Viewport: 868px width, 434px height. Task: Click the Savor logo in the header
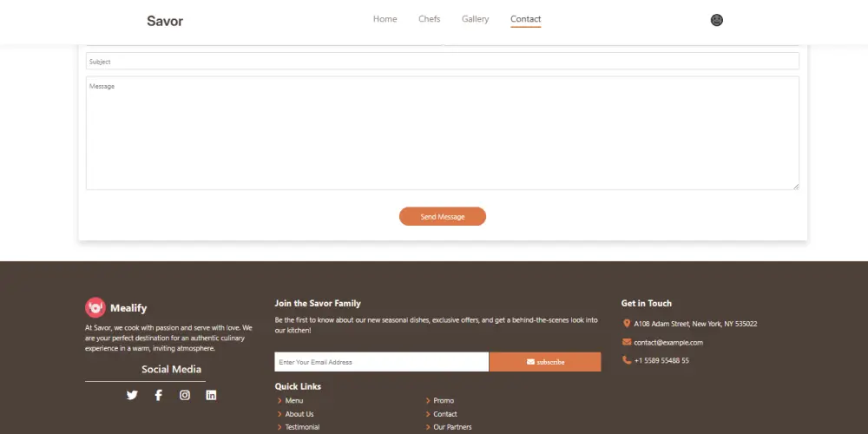pyautogui.click(x=164, y=21)
